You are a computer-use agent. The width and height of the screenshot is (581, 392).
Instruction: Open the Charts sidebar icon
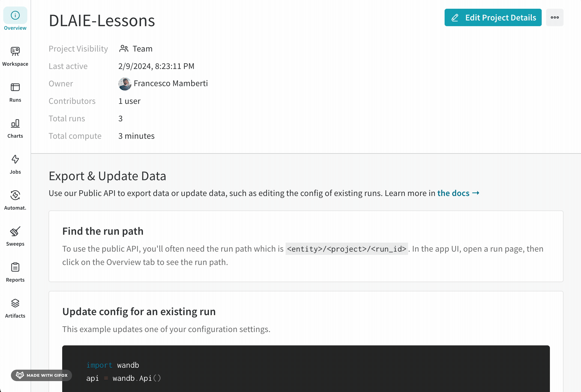(15, 123)
